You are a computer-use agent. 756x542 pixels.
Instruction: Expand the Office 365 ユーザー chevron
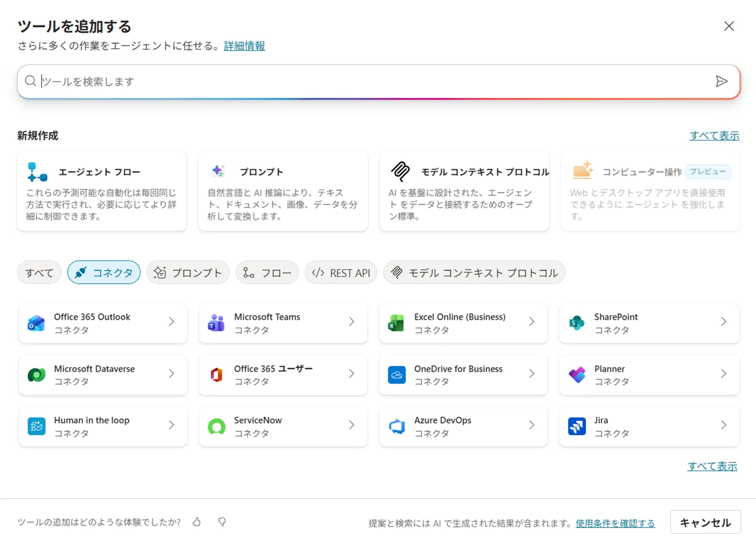[351, 373]
